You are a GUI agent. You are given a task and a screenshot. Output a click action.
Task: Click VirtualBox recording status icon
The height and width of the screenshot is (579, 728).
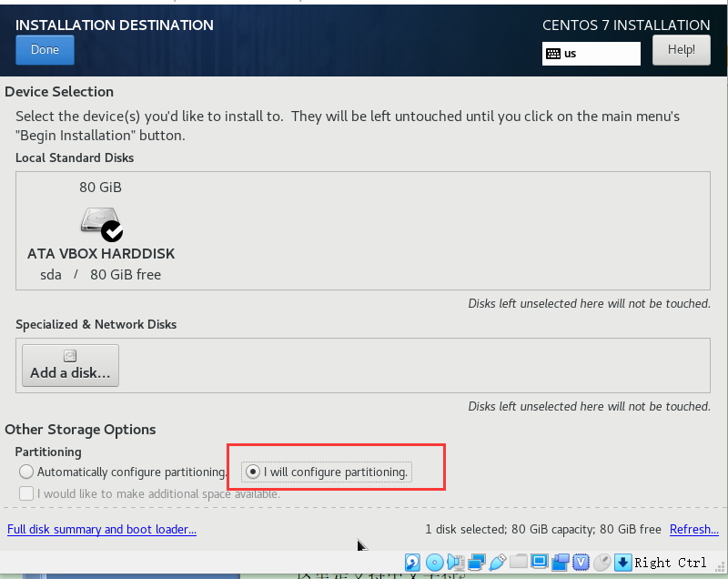coord(561,563)
